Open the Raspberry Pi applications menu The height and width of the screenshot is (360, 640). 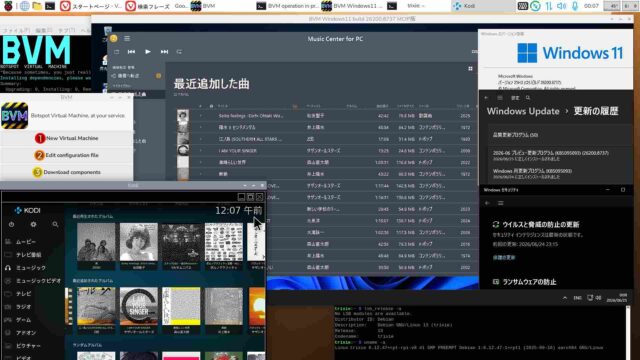tap(8, 6)
